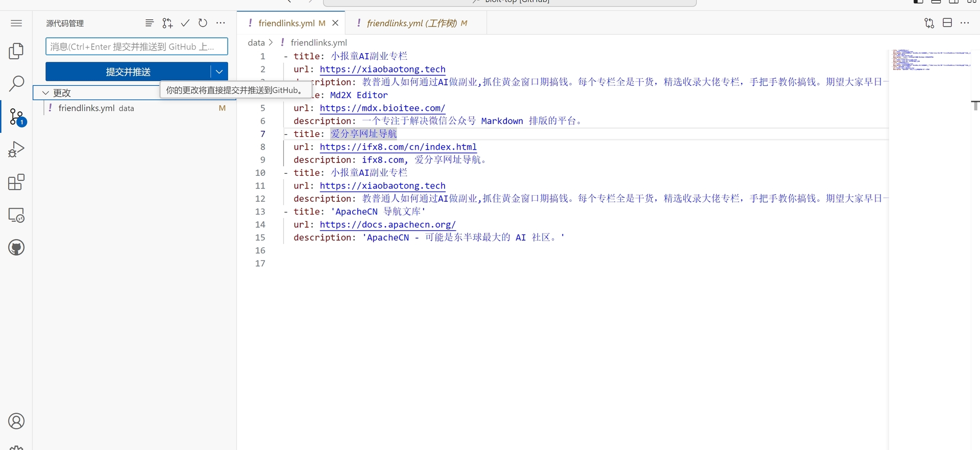Open Remote Explorer icon
The height and width of the screenshot is (450, 980).
pos(16,215)
